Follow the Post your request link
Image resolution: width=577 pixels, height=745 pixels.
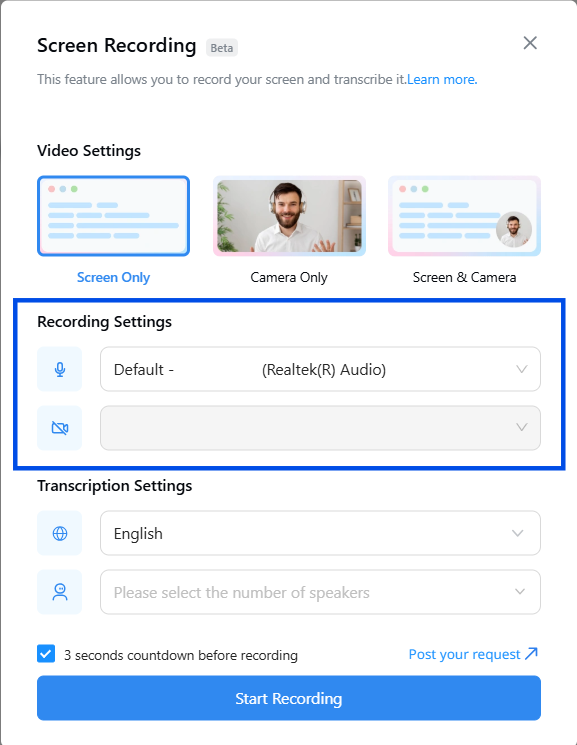[464, 654]
